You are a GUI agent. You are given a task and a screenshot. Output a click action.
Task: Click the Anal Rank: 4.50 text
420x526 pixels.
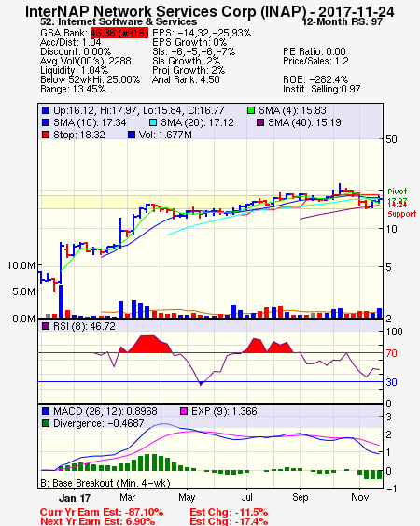pyautogui.click(x=186, y=79)
